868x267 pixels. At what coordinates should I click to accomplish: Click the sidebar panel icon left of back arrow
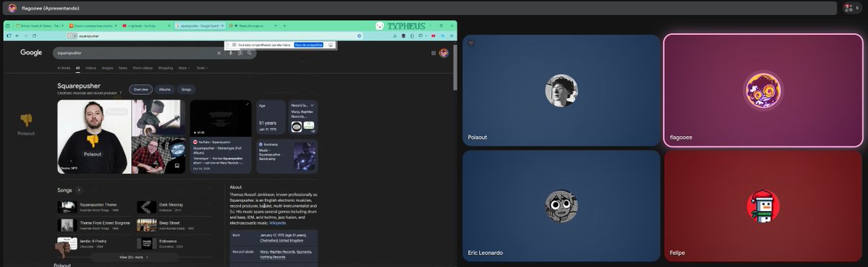coord(9,35)
